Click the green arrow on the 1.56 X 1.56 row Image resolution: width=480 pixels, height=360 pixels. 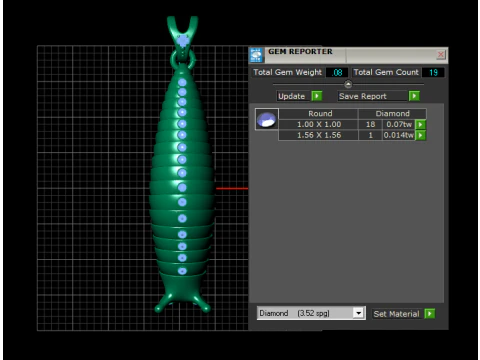point(421,135)
